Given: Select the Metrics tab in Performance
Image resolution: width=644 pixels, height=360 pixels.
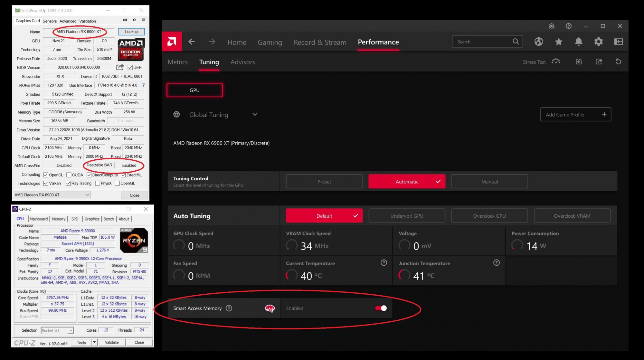Looking at the screenshot, I should point(177,62).
